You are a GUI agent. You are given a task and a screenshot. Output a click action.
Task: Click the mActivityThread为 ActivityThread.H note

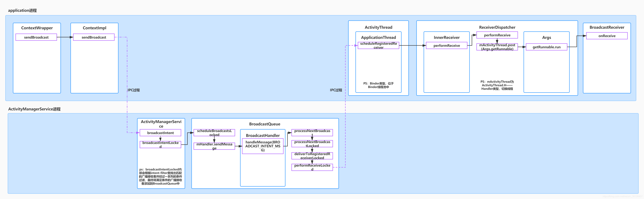point(497,85)
